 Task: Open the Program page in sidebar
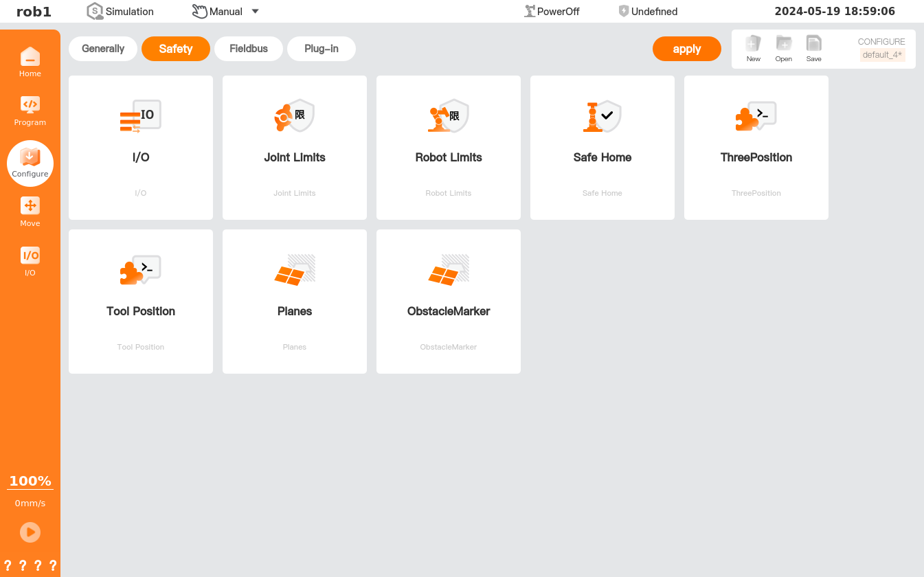click(30, 111)
